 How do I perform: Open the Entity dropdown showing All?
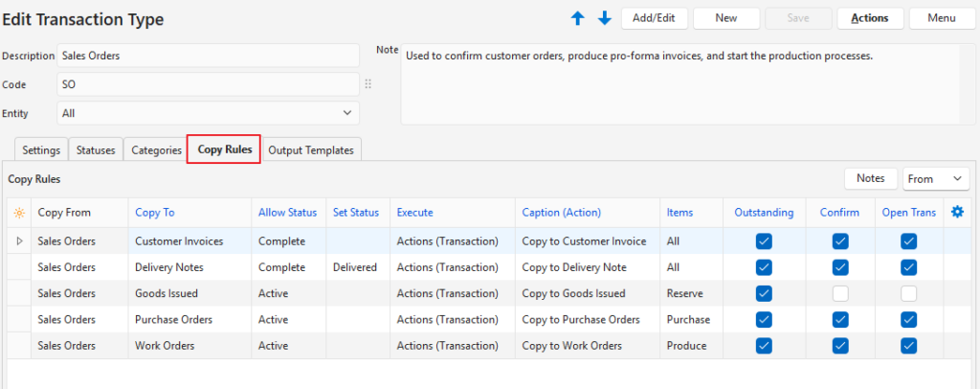coord(208,113)
